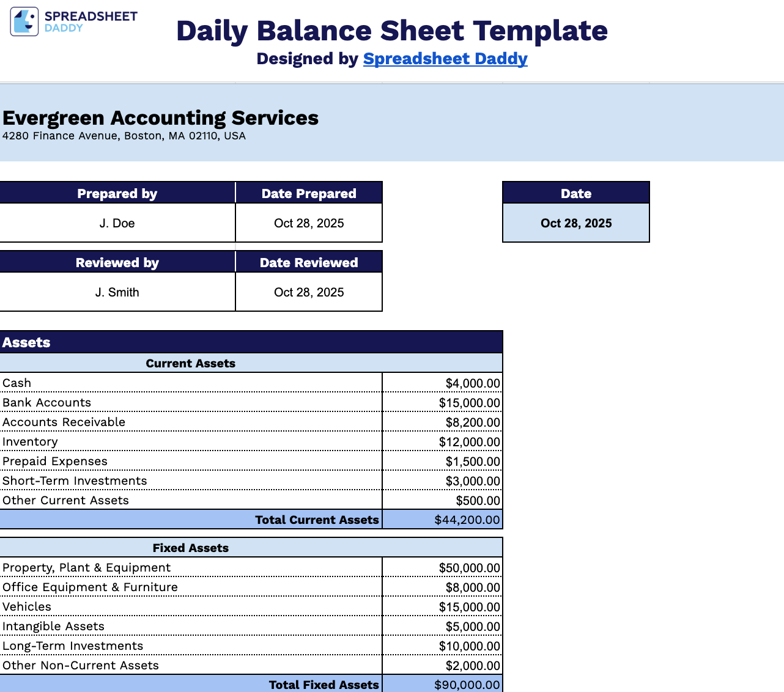Select the highlighted Date cell on the right
784x692 pixels.
click(x=575, y=223)
